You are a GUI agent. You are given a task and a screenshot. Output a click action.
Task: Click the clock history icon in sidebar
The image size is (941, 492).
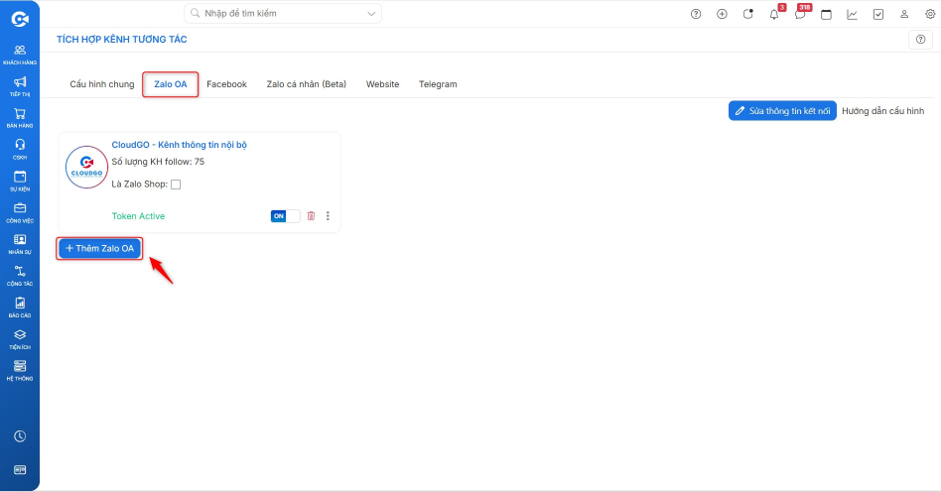pos(20,436)
